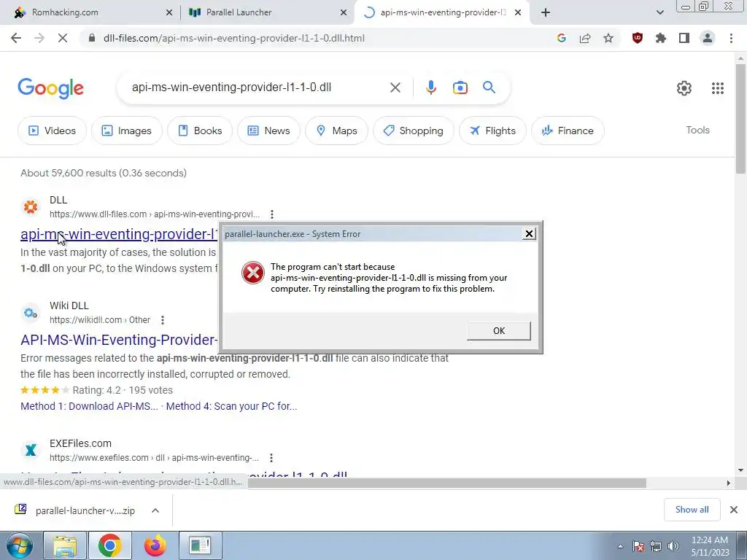Screen dimensions: 747x560
Task: Show all downloads
Action: [692, 510]
